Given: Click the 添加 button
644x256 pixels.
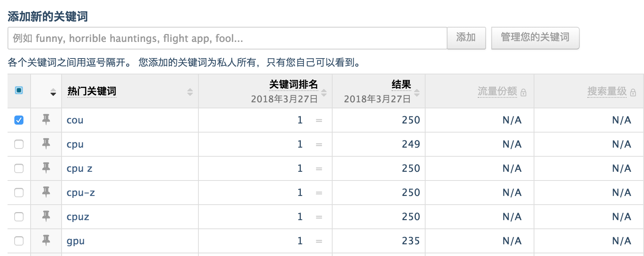Looking at the screenshot, I should (x=466, y=38).
